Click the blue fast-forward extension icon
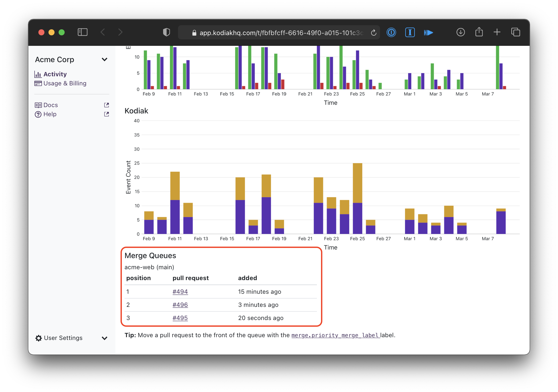This screenshot has width=558, height=392. click(x=428, y=33)
